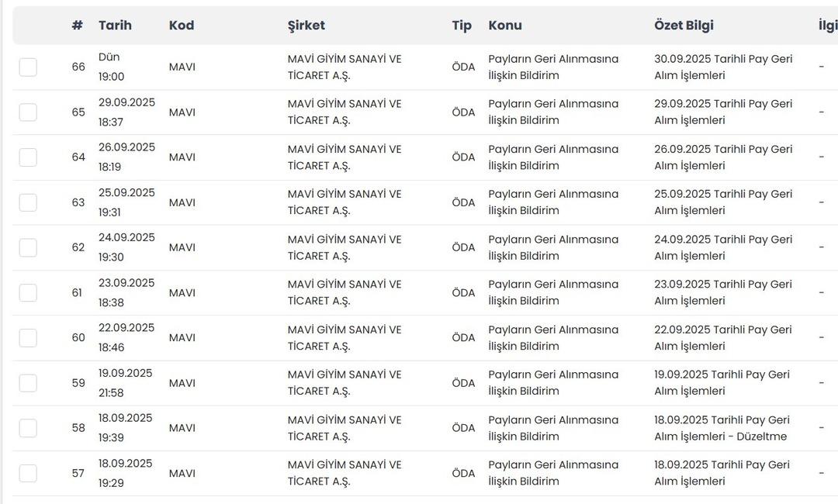Click the Şirket column header

click(x=306, y=26)
